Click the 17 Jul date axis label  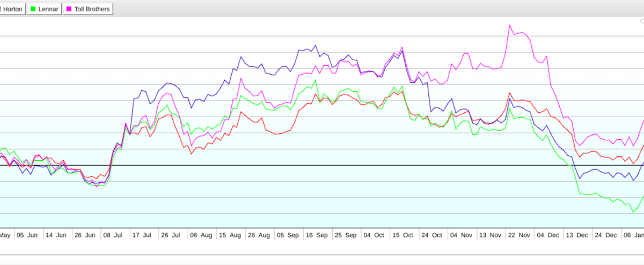142,235
